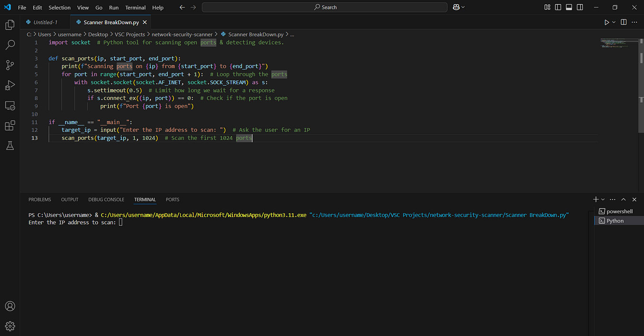Open the Source Control view
The image size is (644, 336).
10,65
